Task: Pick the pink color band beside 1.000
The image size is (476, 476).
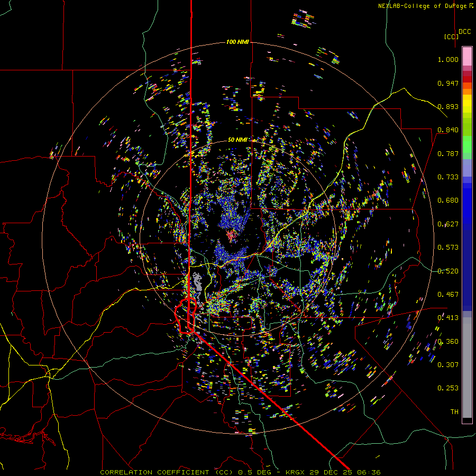Action: (x=467, y=57)
